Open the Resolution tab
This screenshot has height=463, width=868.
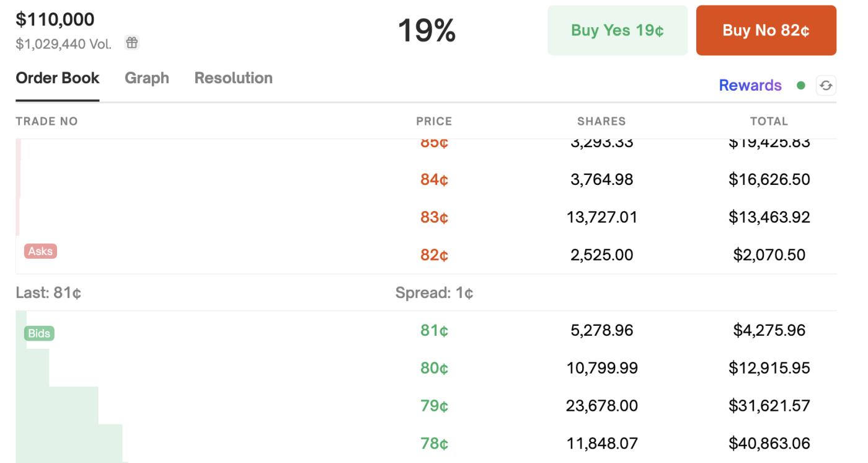point(233,78)
